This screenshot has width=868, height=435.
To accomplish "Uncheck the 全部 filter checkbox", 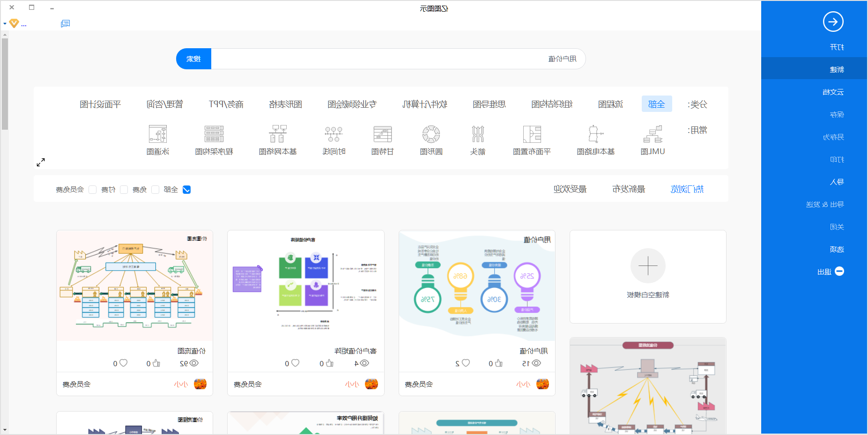I will pyautogui.click(x=186, y=190).
